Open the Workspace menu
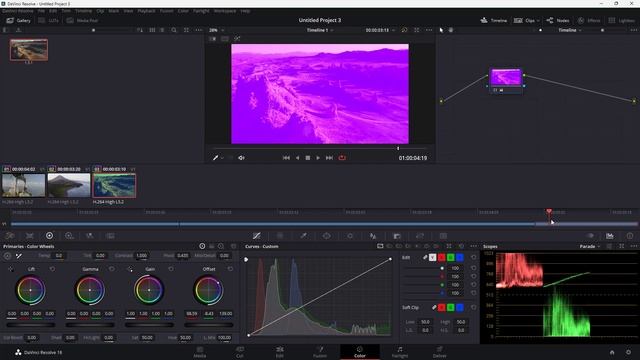Viewport: 640px width, 360px height. click(225, 11)
